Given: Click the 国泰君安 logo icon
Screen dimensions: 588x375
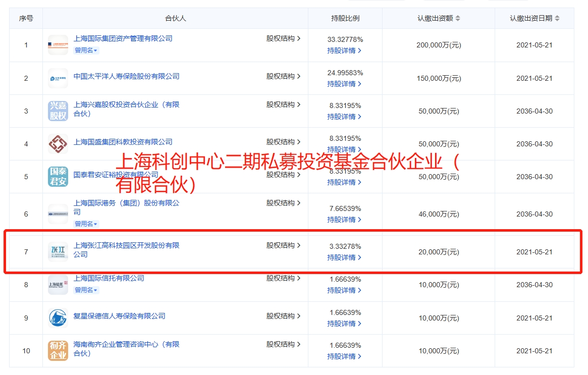Looking at the screenshot, I should coord(58,176).
